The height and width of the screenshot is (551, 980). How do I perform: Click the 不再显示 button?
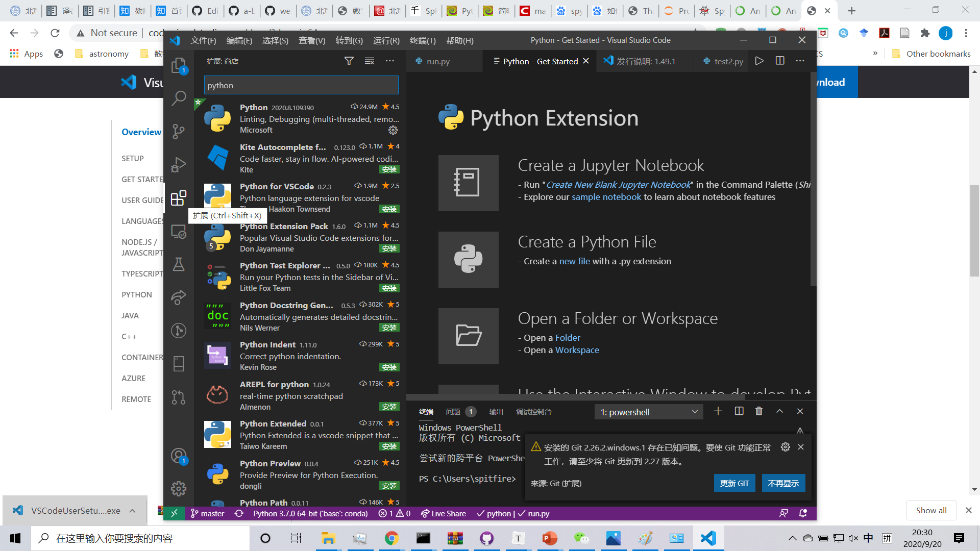783,483
